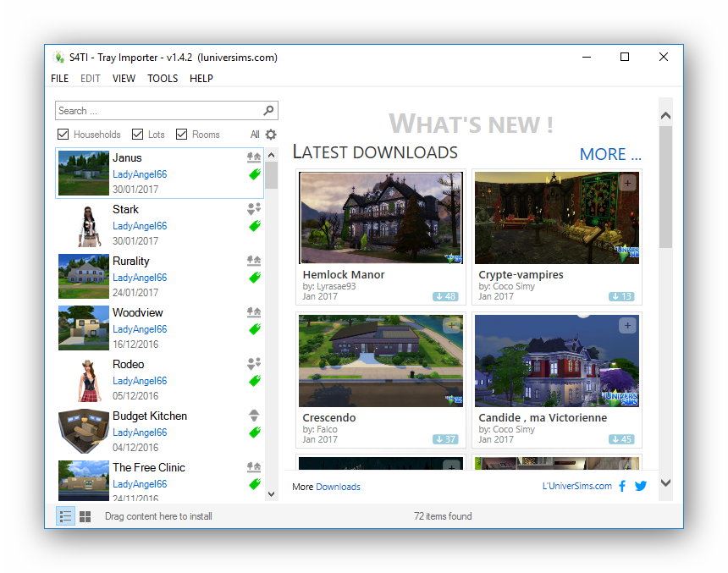The height and width of the screenshot is (573, 728).
Task: Click the household icon next to Stark
Action: coord(252,207)
